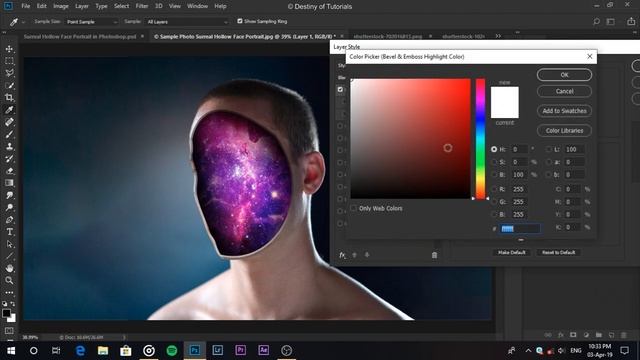640x360 pixels.
Task: Select the S saturation radio button
Action: coord(494,162)
